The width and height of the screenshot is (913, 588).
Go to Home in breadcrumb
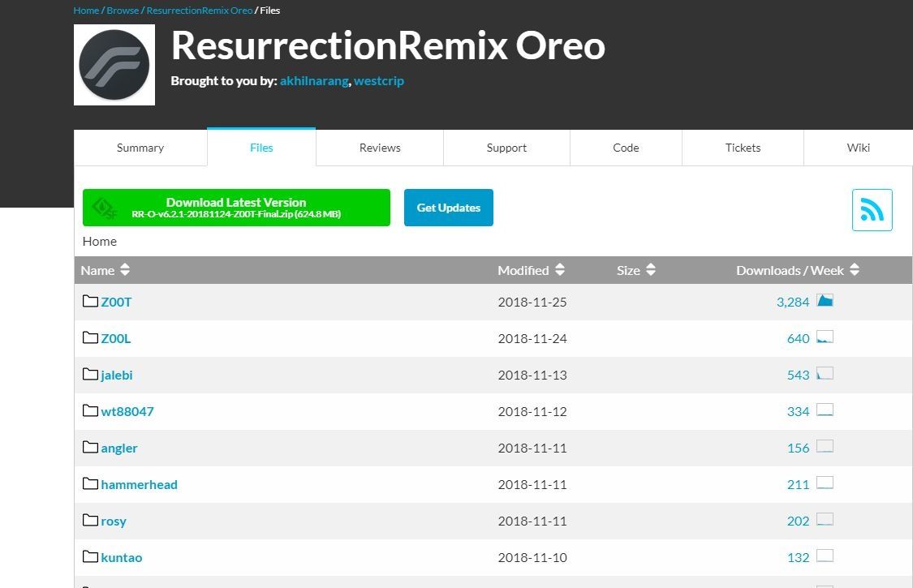(x=86, y=11)
